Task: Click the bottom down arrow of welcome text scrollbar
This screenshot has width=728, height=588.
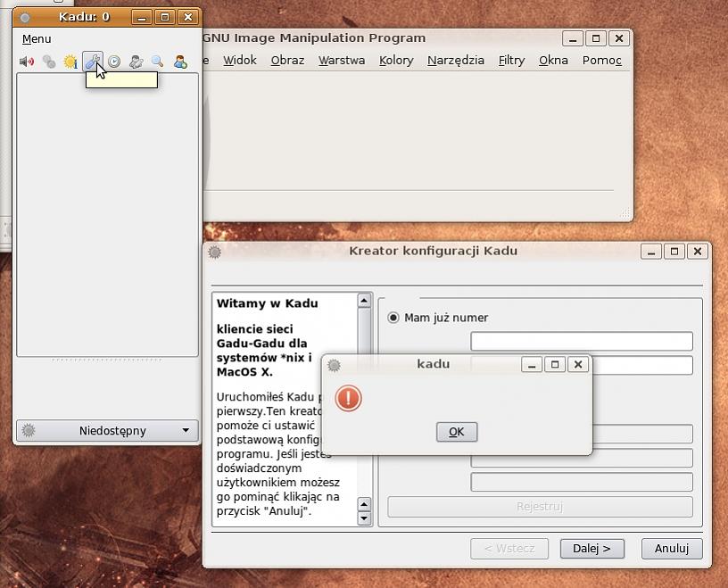Action: (x=365, y=518)
